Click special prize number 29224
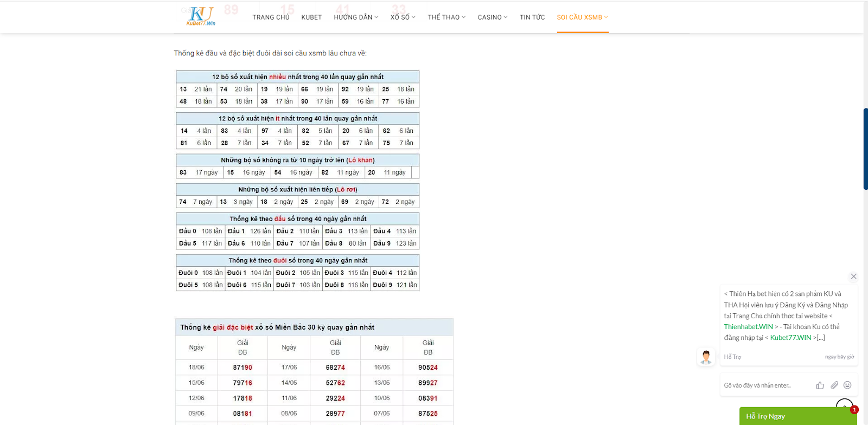 pyautogui.click(x=335, y=398)
